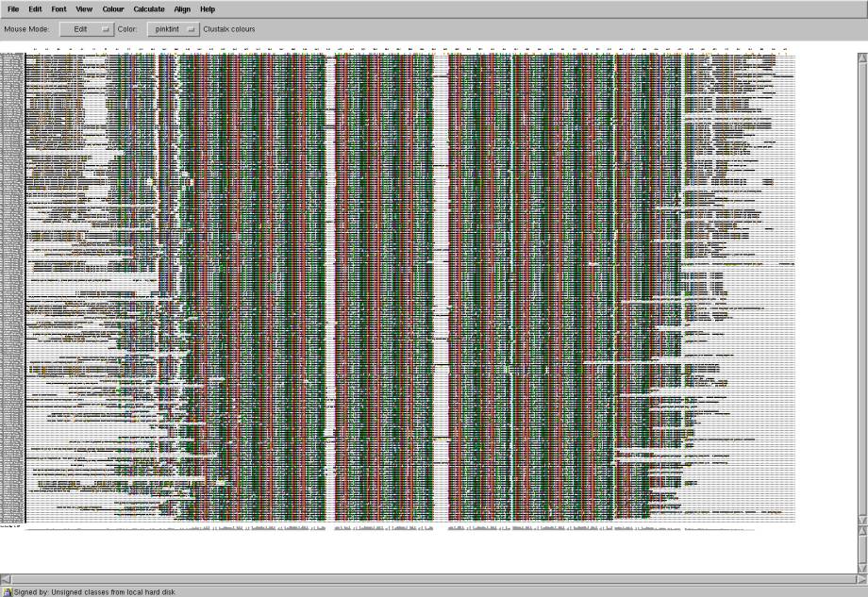Click the security lock icon in status bar
This screenshot has width=868, height=597.
point(7,591)
